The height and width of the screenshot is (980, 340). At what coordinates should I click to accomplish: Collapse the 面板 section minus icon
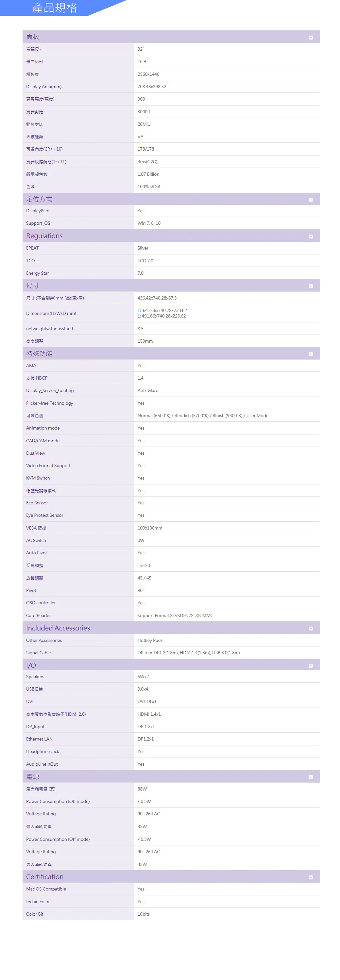310,37
